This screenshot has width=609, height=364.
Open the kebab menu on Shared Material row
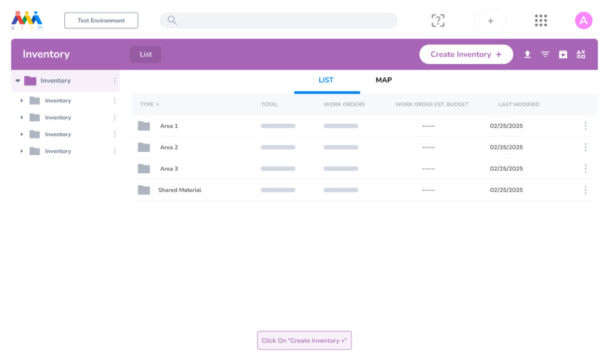pyautogui.click(x=585, y=190)
